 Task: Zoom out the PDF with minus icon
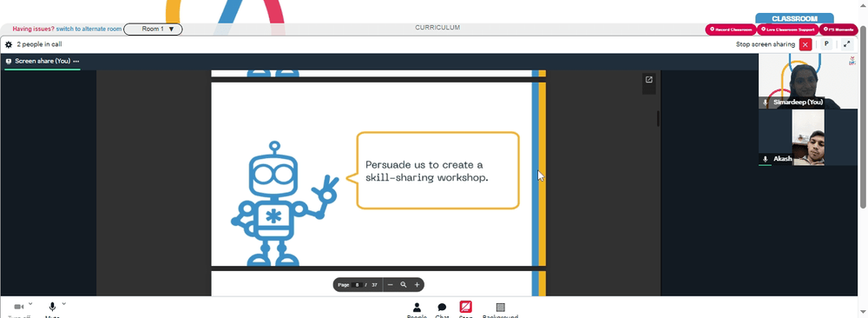391,285
